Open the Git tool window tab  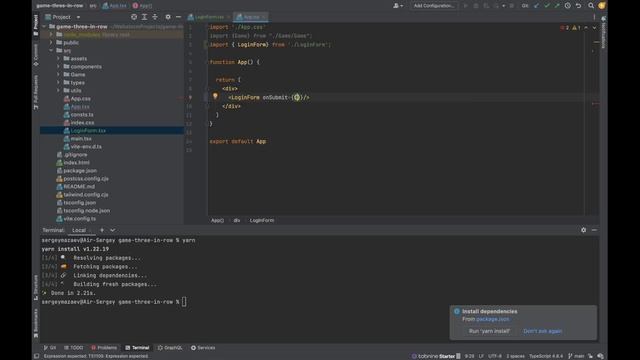click(50, 348)
